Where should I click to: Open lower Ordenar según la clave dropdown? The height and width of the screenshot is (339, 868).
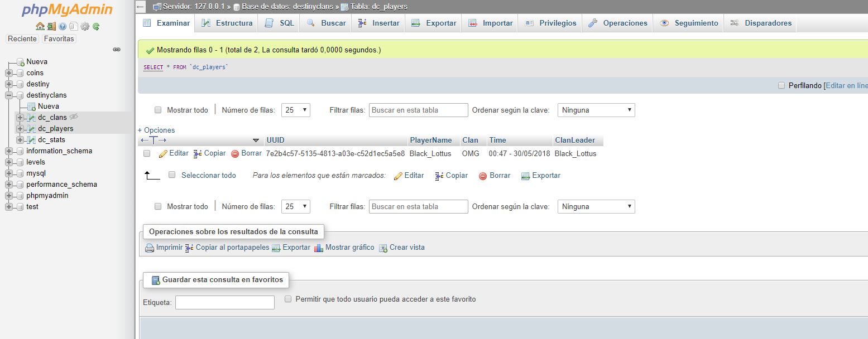click(596, 206)
